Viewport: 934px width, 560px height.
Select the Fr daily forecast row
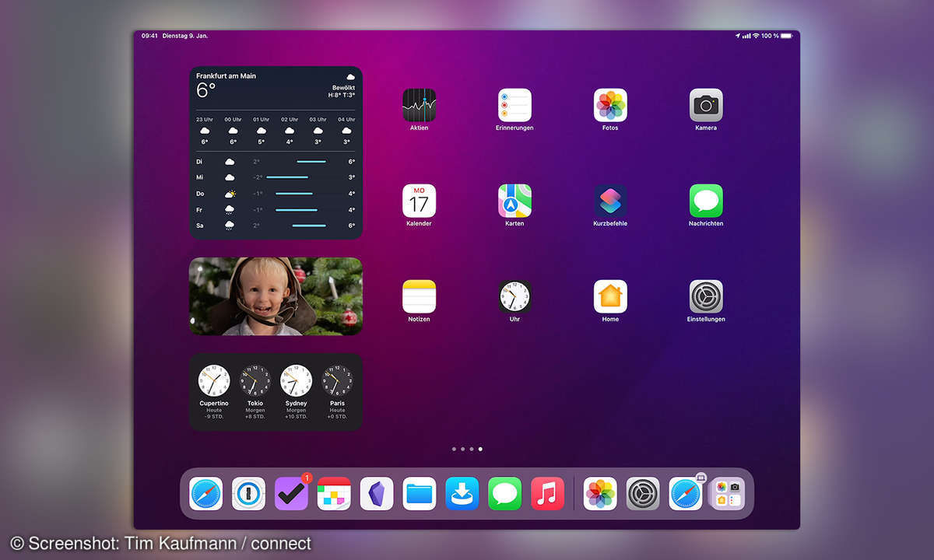tap(276, 210)
